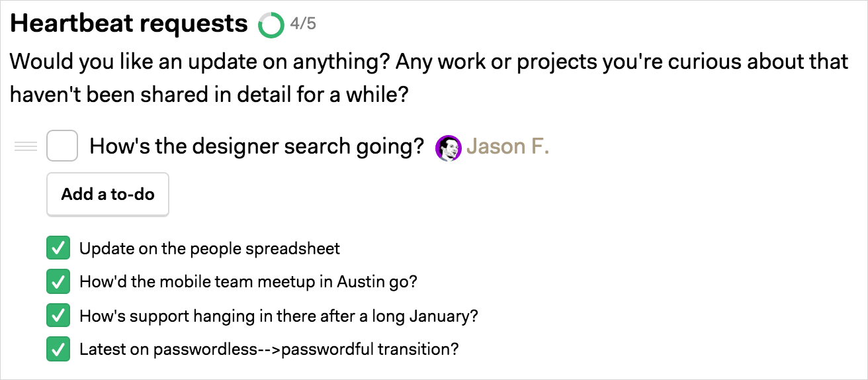Image resolution: width=868 pixels, height=380 pixels.
Task: Open the Heartbeat requests list title
Action: pos(128,24)
